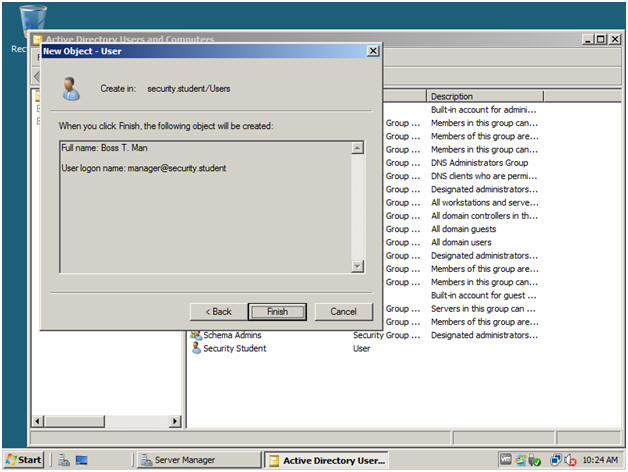Select the Schema Admins row name

tap(232, 335)
